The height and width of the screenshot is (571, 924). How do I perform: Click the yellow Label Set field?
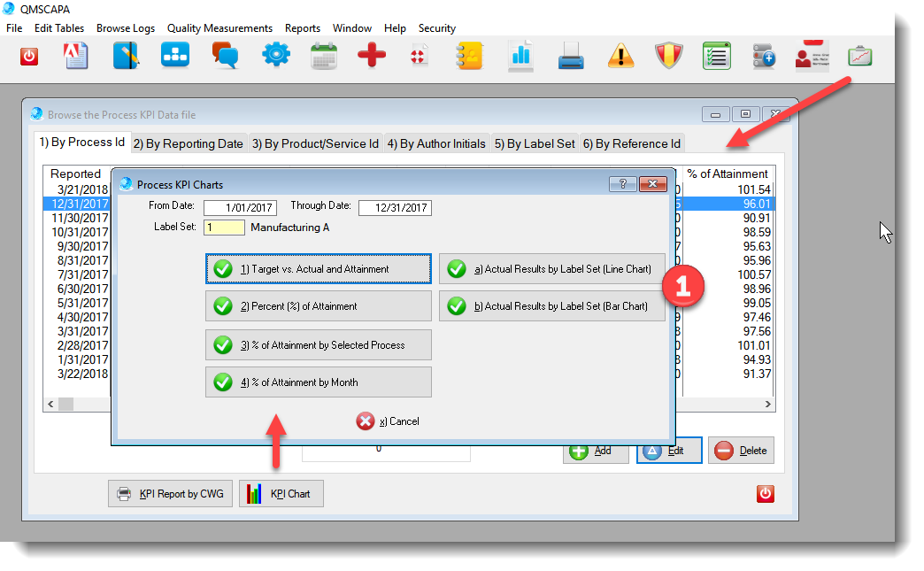pyautogui.click(x=224, y=228)
